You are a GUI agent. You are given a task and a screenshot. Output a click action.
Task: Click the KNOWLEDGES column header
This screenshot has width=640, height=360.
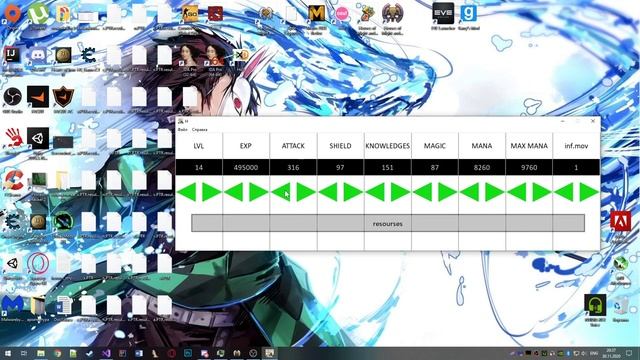pyautogui.click(x=387, y=146)
